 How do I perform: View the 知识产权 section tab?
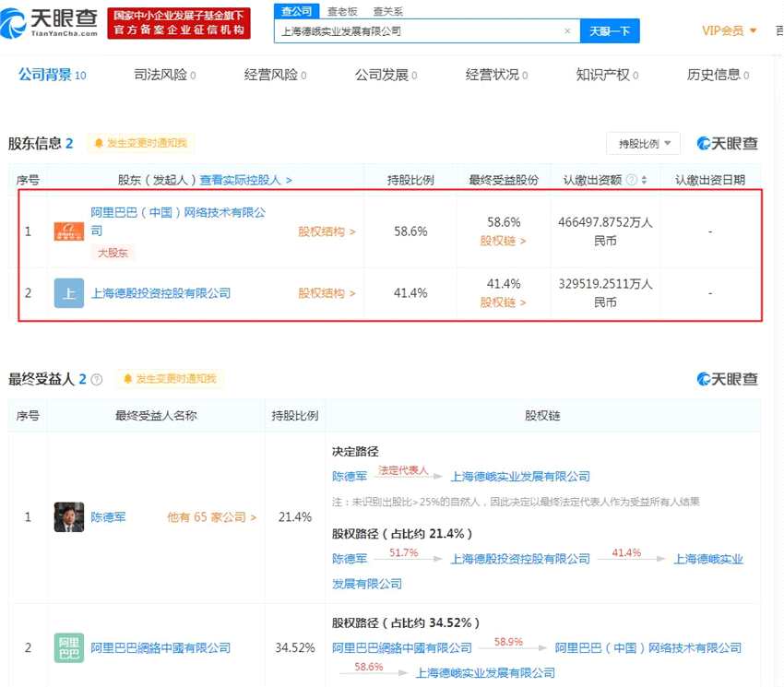(607, 75)
